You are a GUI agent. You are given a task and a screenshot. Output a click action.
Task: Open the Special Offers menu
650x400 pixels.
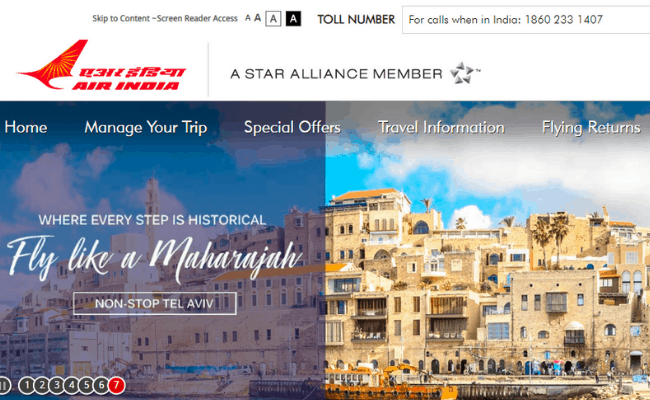[x=292, y=128]
